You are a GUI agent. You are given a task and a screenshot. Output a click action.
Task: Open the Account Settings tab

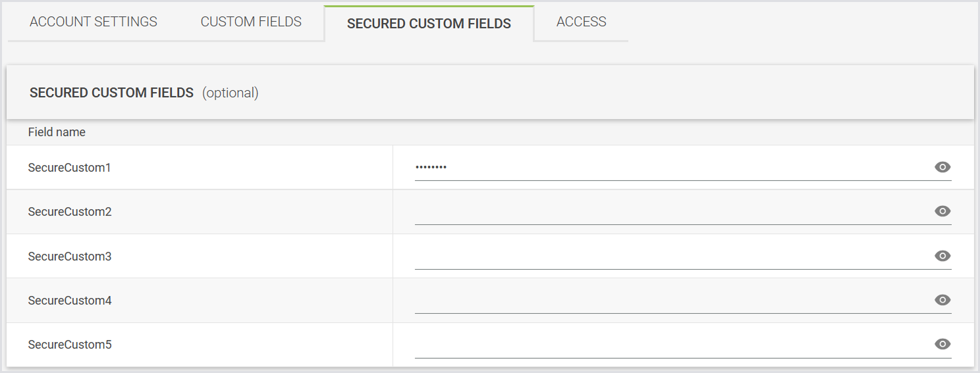94,22
